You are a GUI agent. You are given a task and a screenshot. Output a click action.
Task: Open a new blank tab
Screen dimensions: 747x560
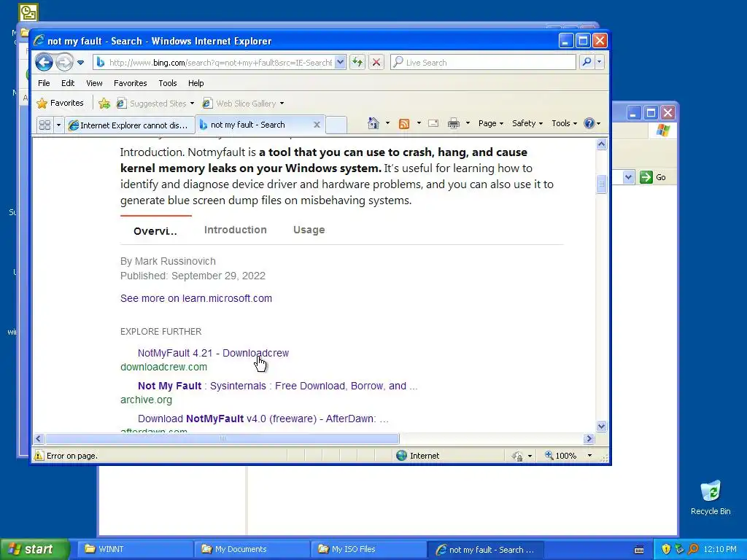point(336,125)
